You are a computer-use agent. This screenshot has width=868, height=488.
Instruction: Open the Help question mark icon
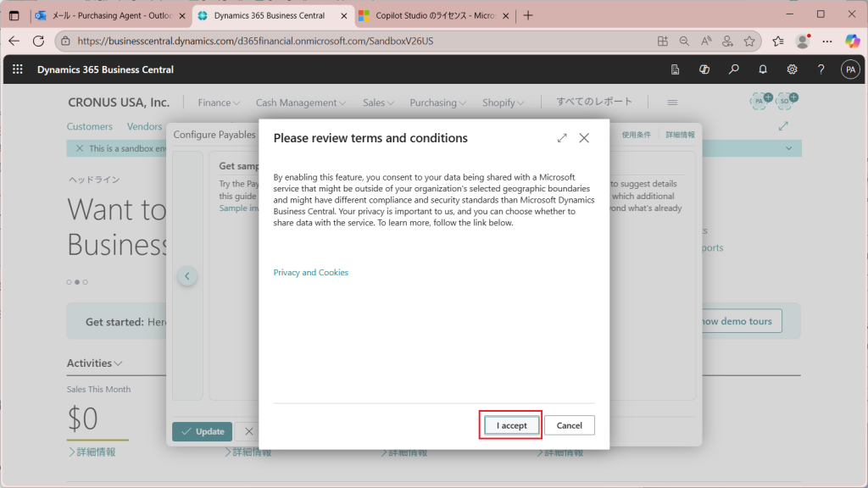tap(821, 69)
